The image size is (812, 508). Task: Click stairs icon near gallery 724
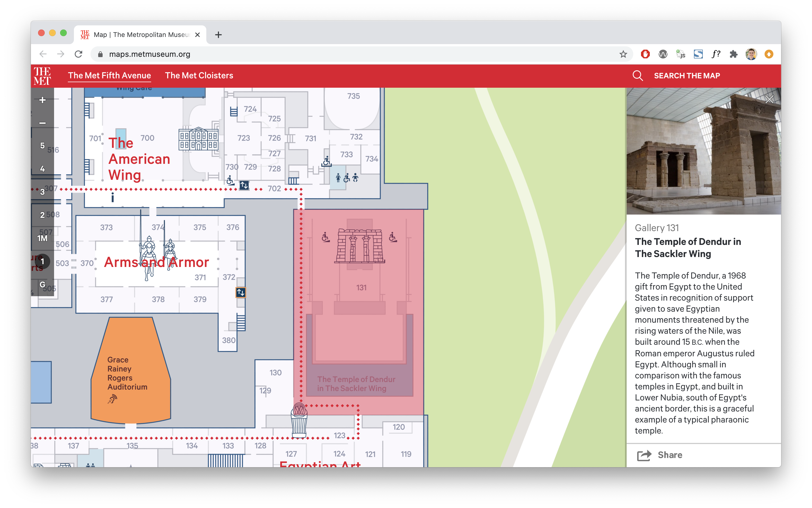tap(234, 111)
